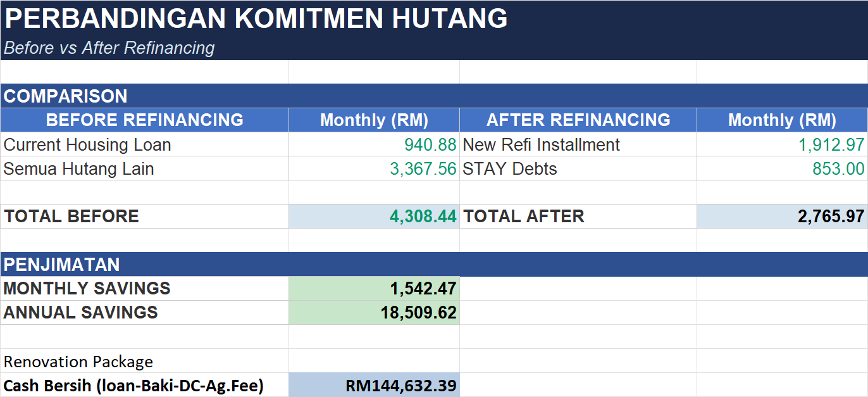Click the Semua Hutang Lain label cell
Screen dimensions: 868x397
click(x=145, y=168)
